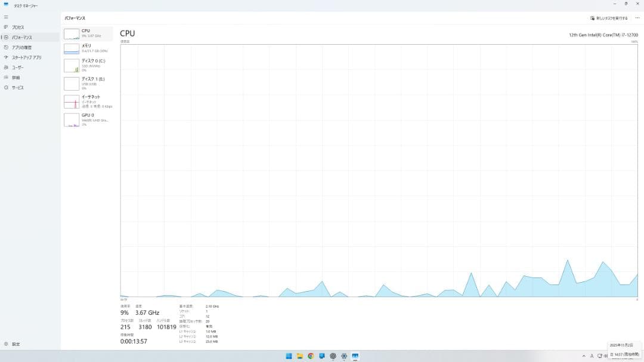Open the three-dot more options menu

pyautogui.click(x=637, y=18)
